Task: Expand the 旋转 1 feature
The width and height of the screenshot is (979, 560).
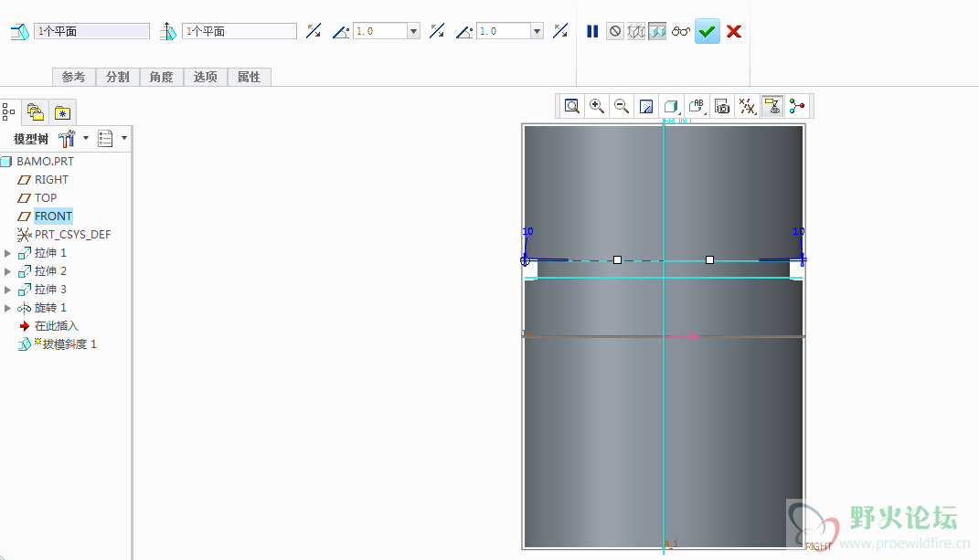Action: tap(7, 308)
